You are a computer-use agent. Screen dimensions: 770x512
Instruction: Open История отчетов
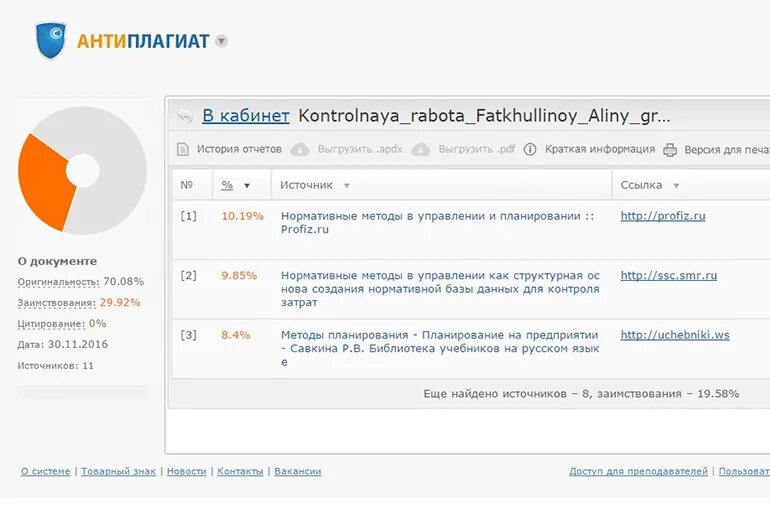tap(239, 149)
